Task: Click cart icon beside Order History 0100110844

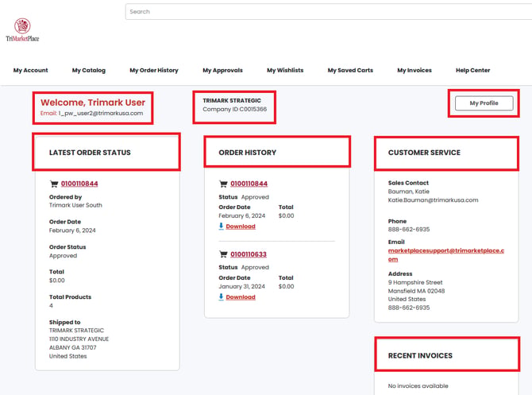Action: click(223, 184)
